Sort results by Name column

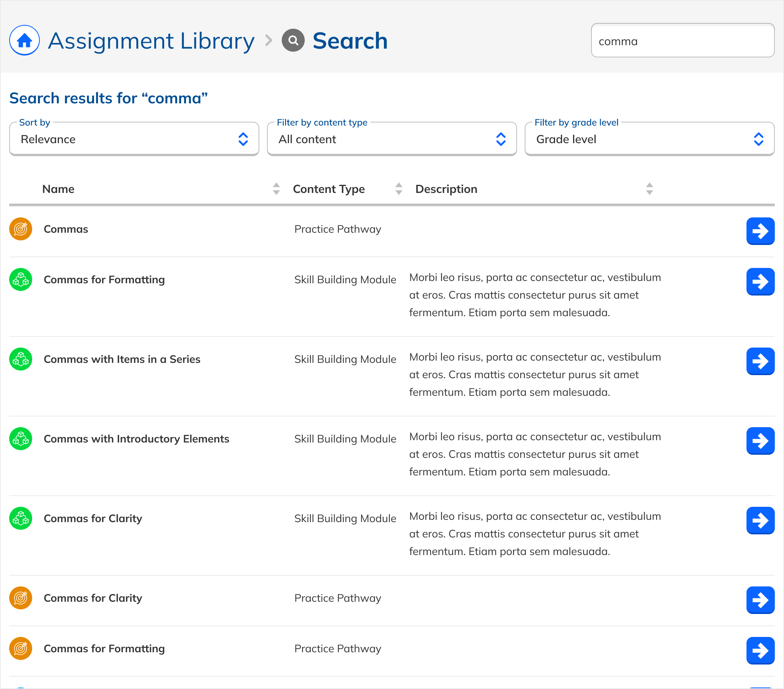click(x=276, y=189)
